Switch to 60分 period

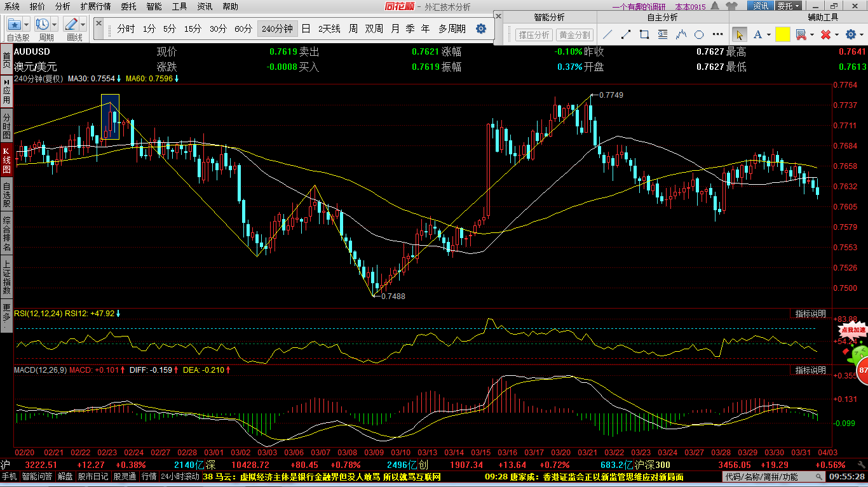pyautogui.click(x=243, y=29)
